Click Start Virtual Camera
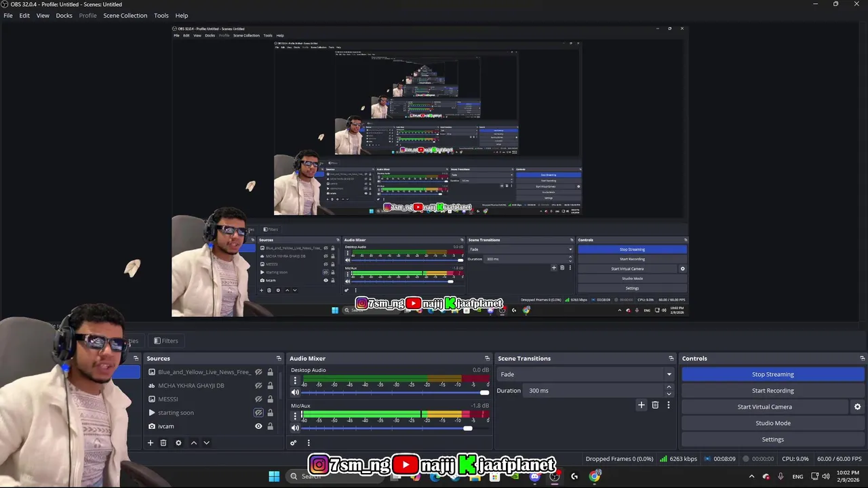Screen dimensions: 868x488 [x=765, y=407]
